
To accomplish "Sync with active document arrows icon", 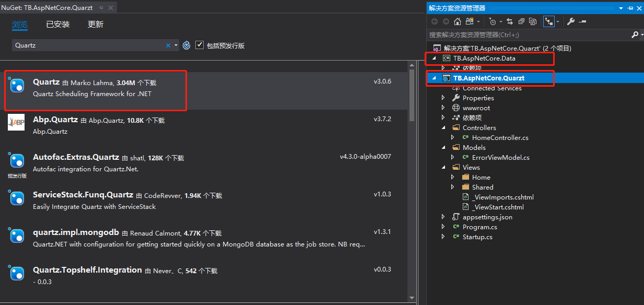I will coord(510,21).
